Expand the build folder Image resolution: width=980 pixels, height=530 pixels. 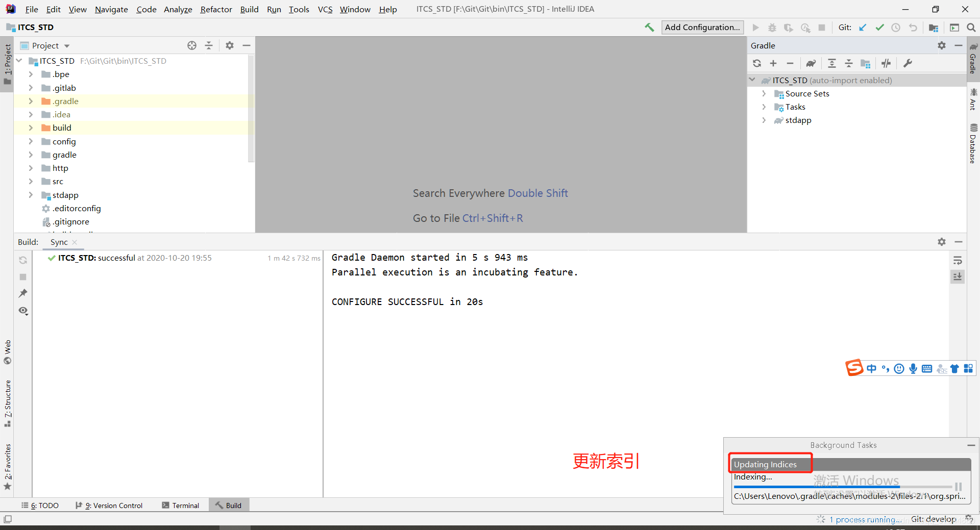click(x=31, y=128)
